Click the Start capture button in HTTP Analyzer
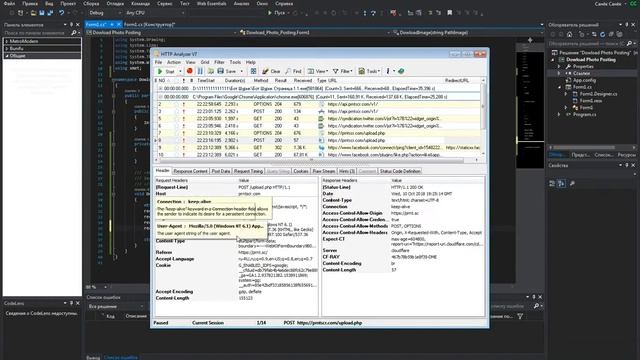 tap(166, 71)
